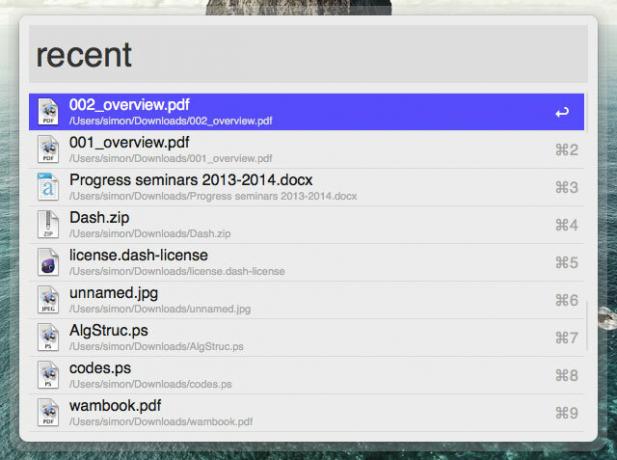Image resolution: width=617 pixels, height=460 pixels.
Task: Click the wambook.pdf PDF icon
Action: pyautogui.click(x=48, y=412)
